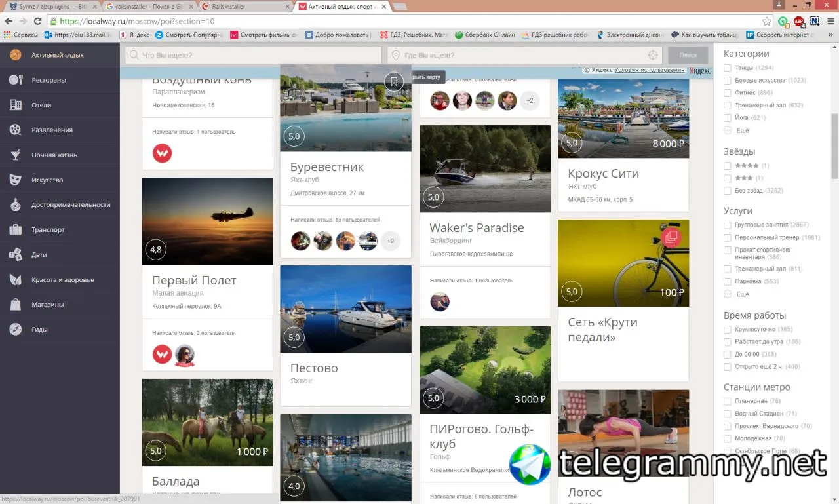The height and width of the screenshot is (504, 839).
Task: Open the Красота и здоровье leaf icon
Action: coord(16,279)
